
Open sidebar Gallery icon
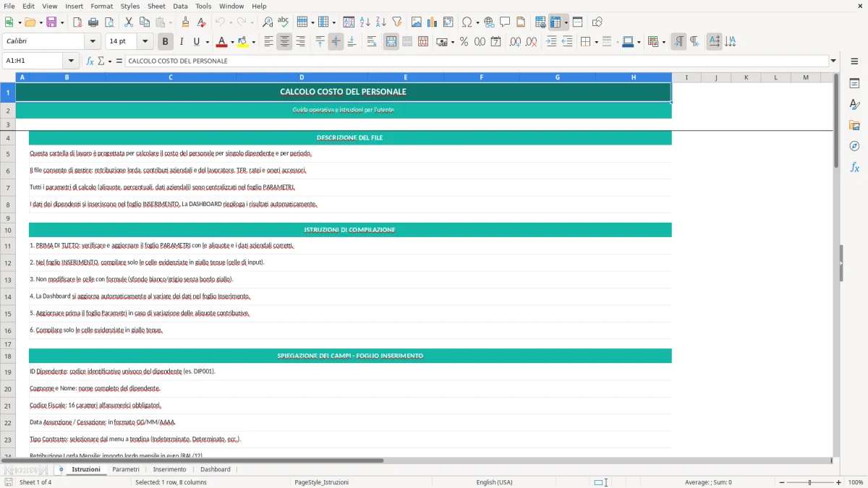coord(854,126)
